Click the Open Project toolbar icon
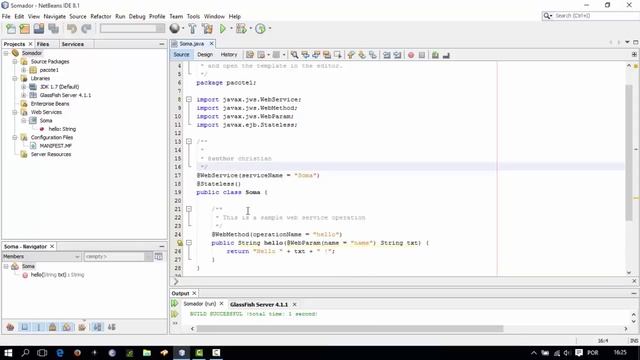Image resolution: width=640 pixels, height=360 pixels. [x=39, y=29]
